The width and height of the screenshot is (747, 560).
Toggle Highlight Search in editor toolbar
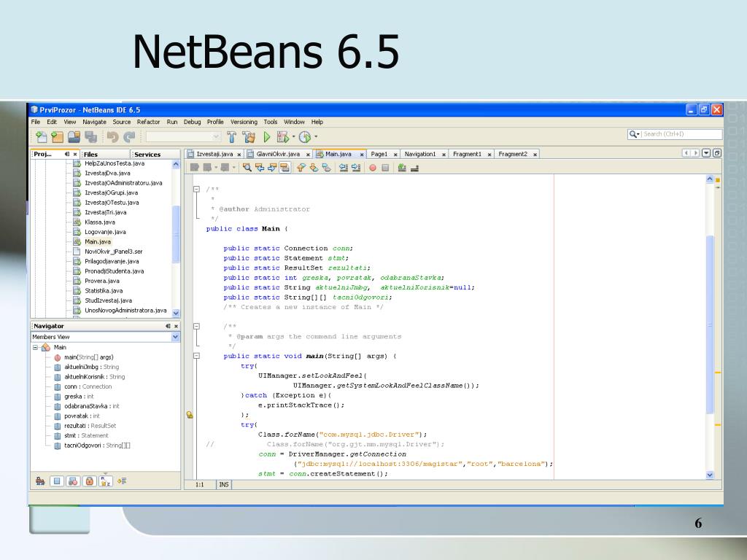tap(285, 168)
